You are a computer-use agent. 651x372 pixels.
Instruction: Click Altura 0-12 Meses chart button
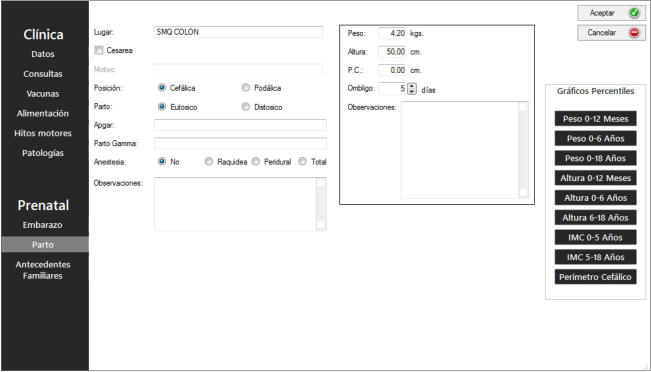coord(595,178)
